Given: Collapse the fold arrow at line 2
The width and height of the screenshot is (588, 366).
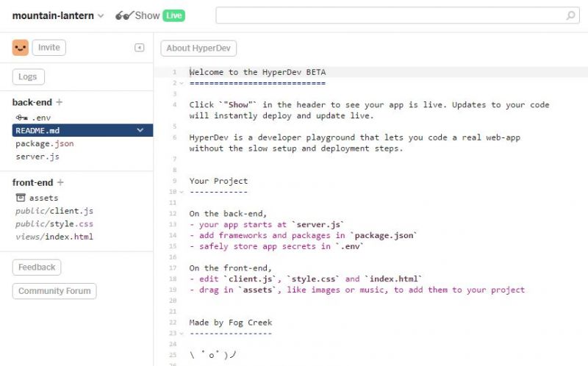Looking at the screenshot, I should [x=182, y=83].
